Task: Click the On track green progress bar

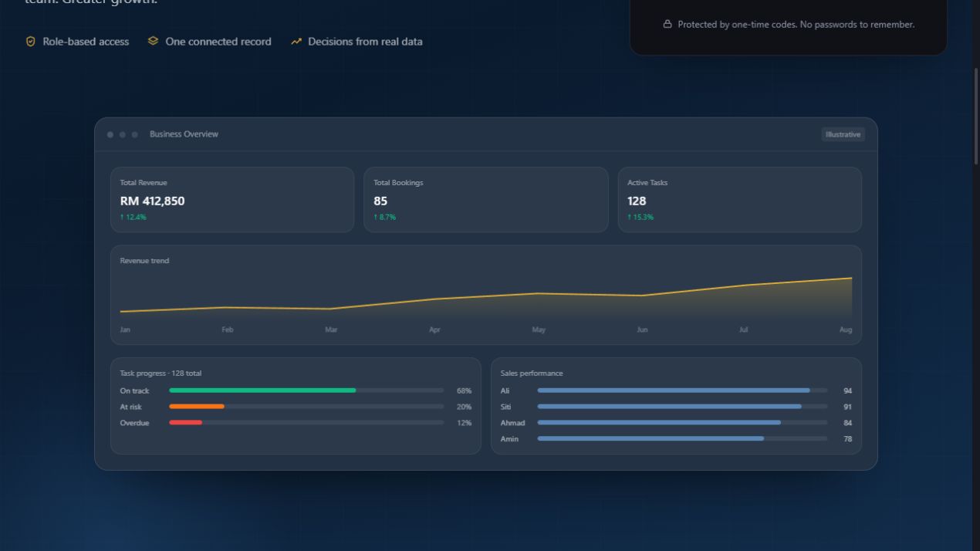Action: click(262, 390)
